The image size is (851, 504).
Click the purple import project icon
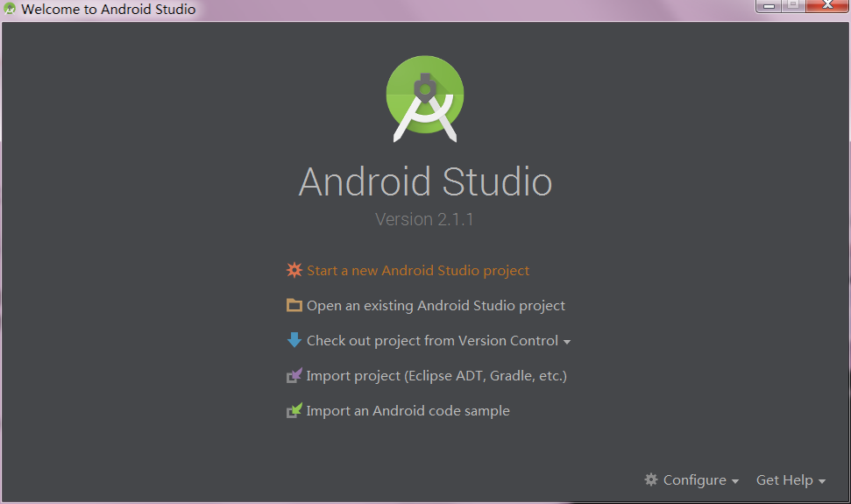pos(294,375)
